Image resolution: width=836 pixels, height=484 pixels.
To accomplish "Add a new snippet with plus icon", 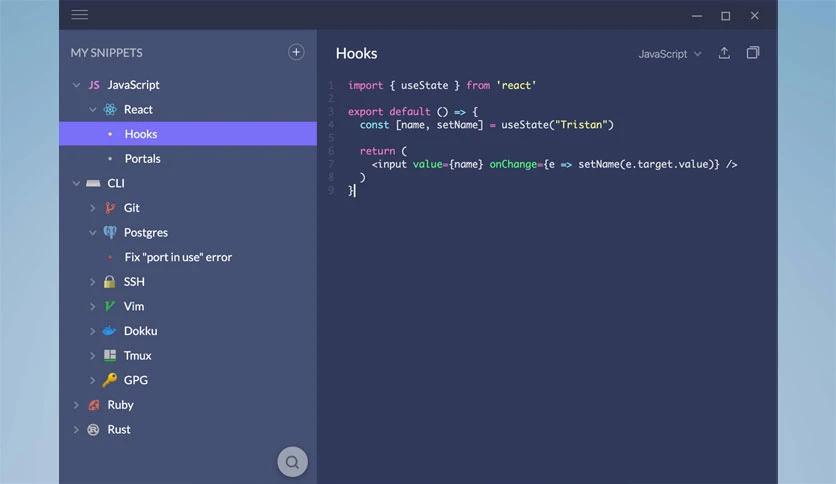I will [x=296, y=52].
